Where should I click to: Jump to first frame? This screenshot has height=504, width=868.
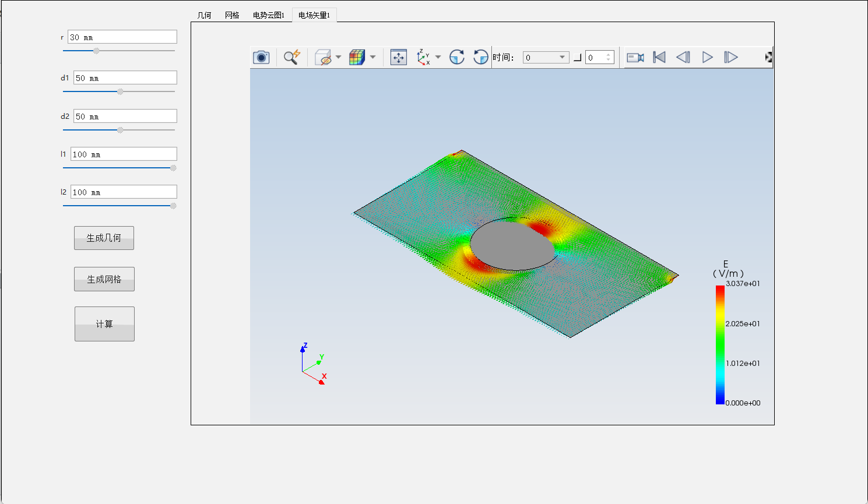click(659, 57)
